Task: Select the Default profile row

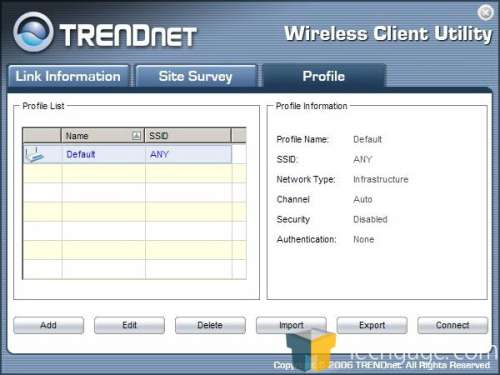Action: (x=127, y=154)
